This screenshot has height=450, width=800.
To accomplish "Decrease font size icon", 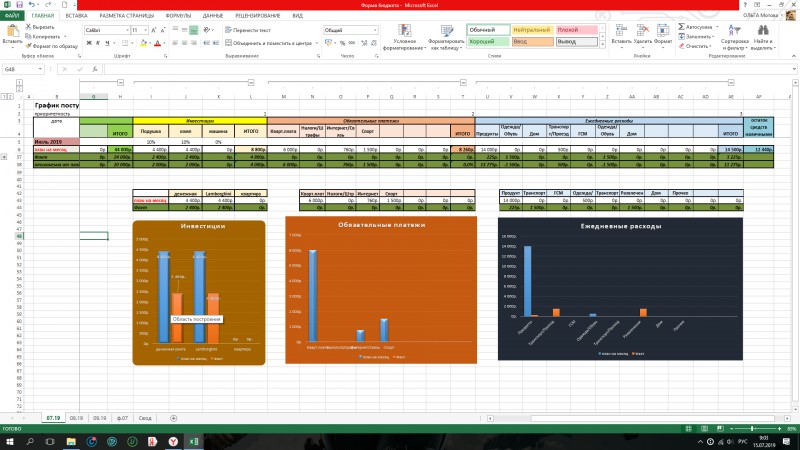I will tap(163, 30).
